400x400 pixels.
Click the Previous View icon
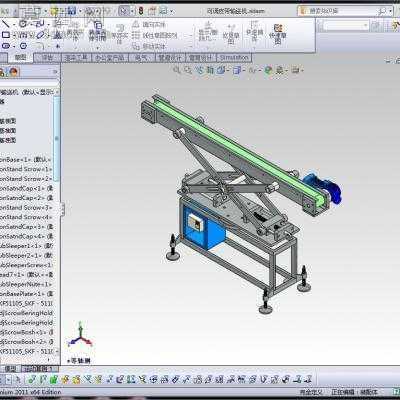[199, 70]
